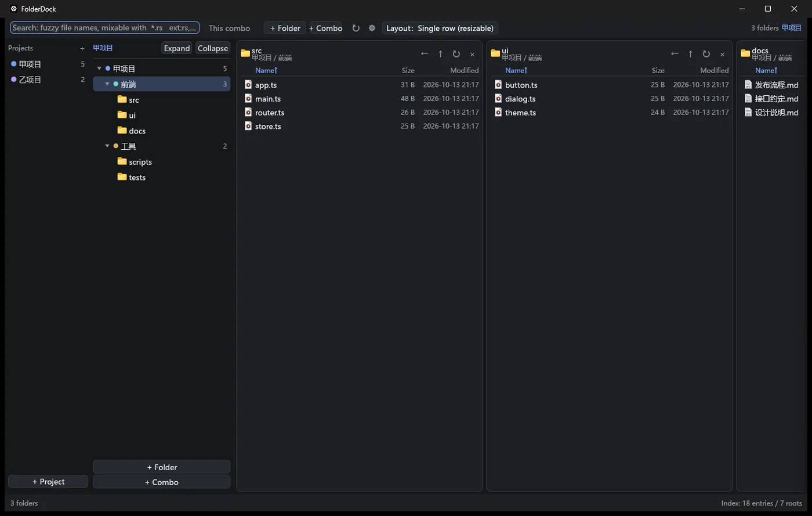Click the top toolbar refresh icon
The image size is (812, 516).
[x=356, y=28]
